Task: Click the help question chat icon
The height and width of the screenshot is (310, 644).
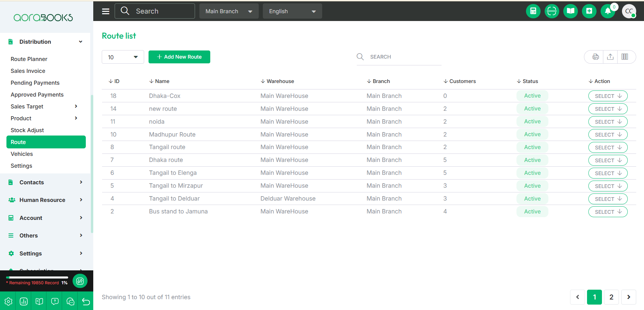Action: coord(55,301)
